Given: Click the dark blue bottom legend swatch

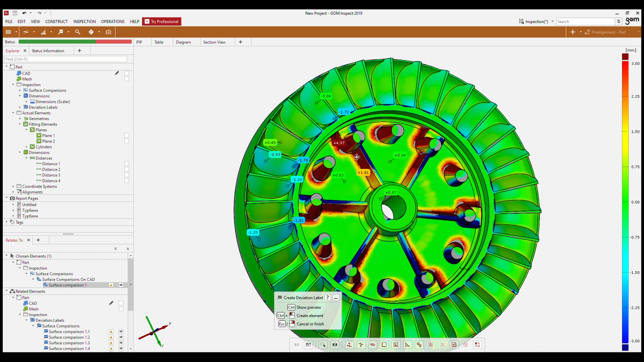Looking at the screenshot, I should [625, 347].
